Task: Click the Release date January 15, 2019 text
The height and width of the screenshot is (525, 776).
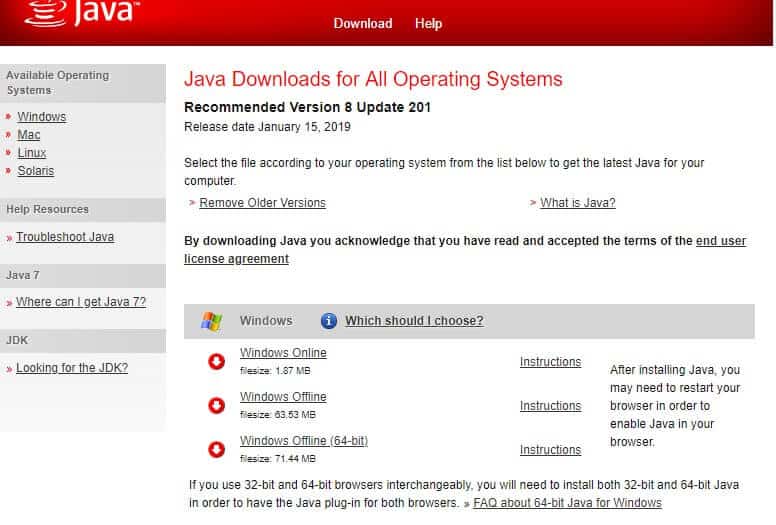Action: [267, 127]
